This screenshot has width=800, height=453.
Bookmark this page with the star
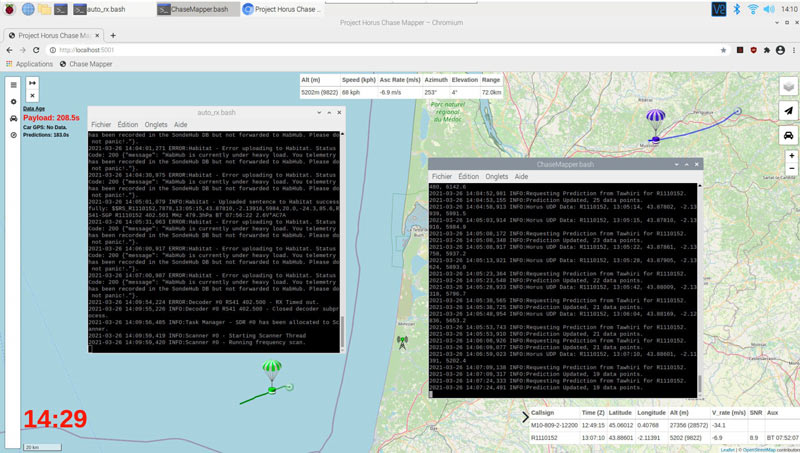click(x=723, y=50)
